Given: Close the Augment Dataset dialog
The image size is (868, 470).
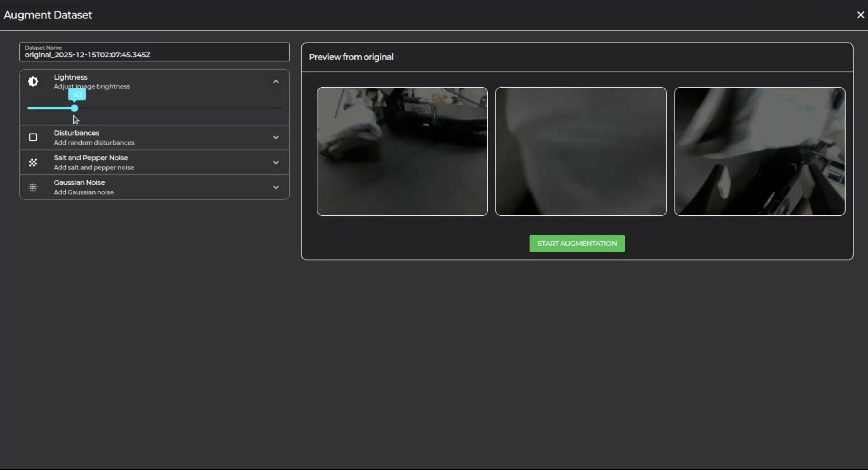Looking at the screenshot, I should pyautogui.click(x=860, y=15).
